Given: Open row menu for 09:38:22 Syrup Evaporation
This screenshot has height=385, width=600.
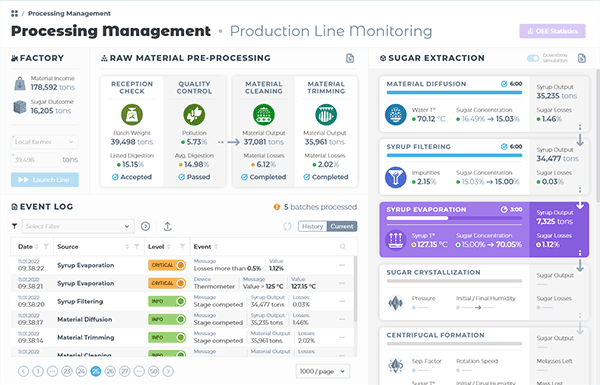Looking at the screenshot, I should click(342, 265).
